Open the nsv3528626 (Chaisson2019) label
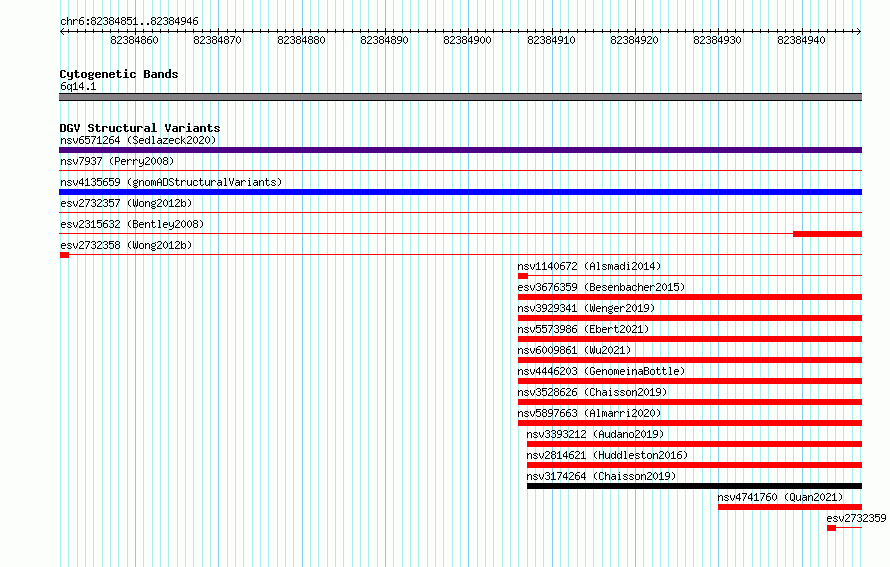 point(592,392)
